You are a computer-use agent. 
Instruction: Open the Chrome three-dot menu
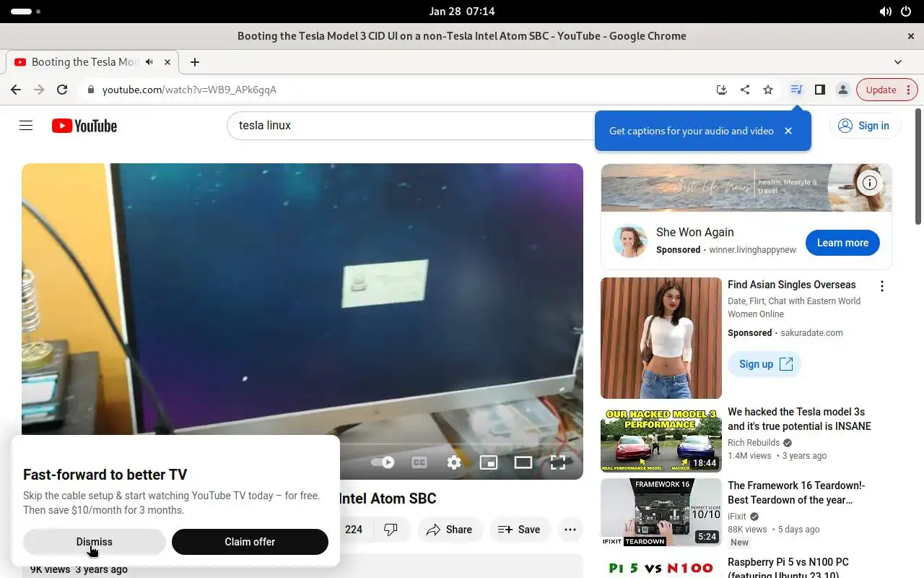point(909,90)
